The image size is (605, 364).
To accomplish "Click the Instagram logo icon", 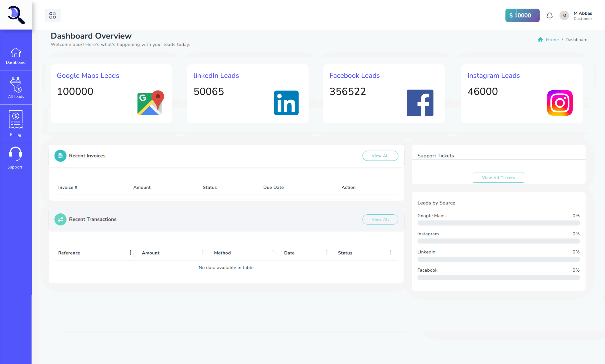I will click(560, 103).
